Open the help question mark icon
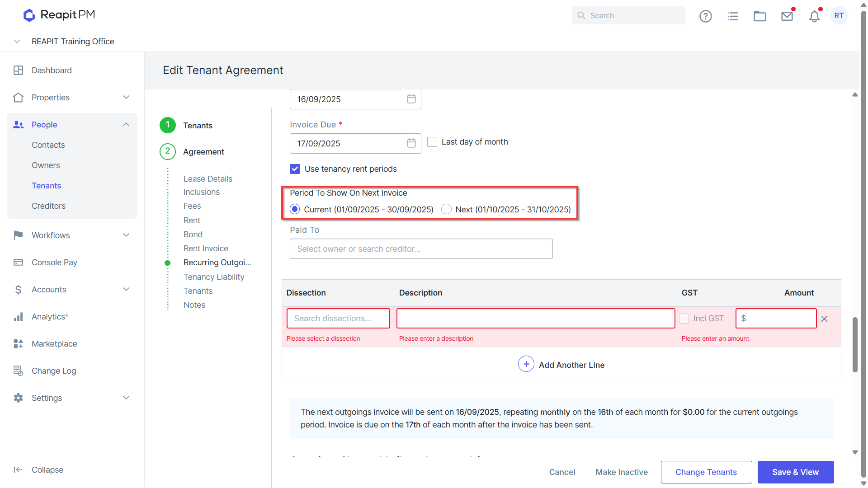Viewport: 868px width, 488px height. coord(705,16)
